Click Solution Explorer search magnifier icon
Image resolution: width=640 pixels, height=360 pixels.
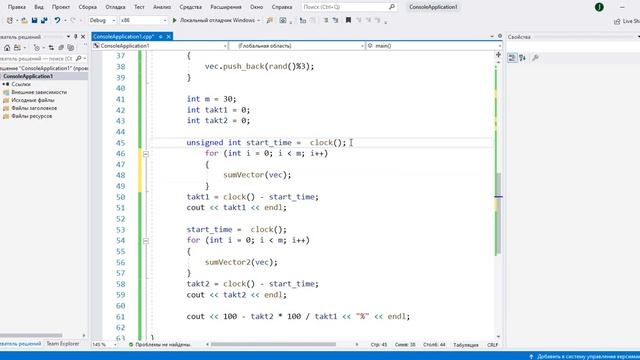[x=79, y=58]
